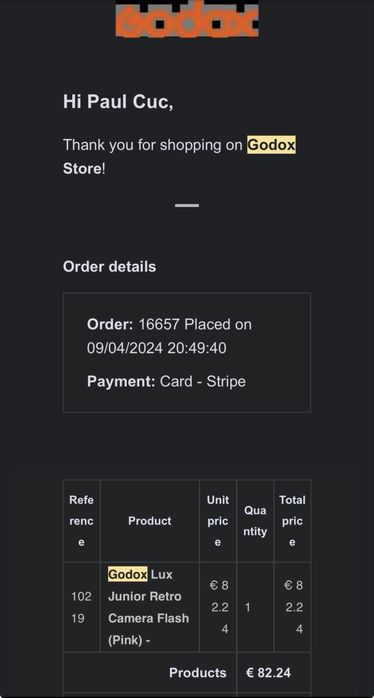Click the Godox logo image at top
This screenshot has height=698, width=374.
point(187,19)
